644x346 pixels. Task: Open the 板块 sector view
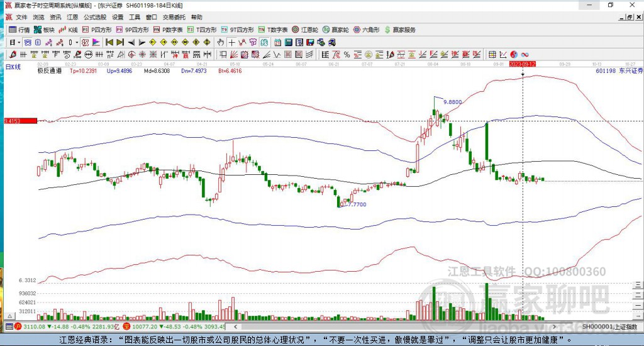tap(44, 30)
